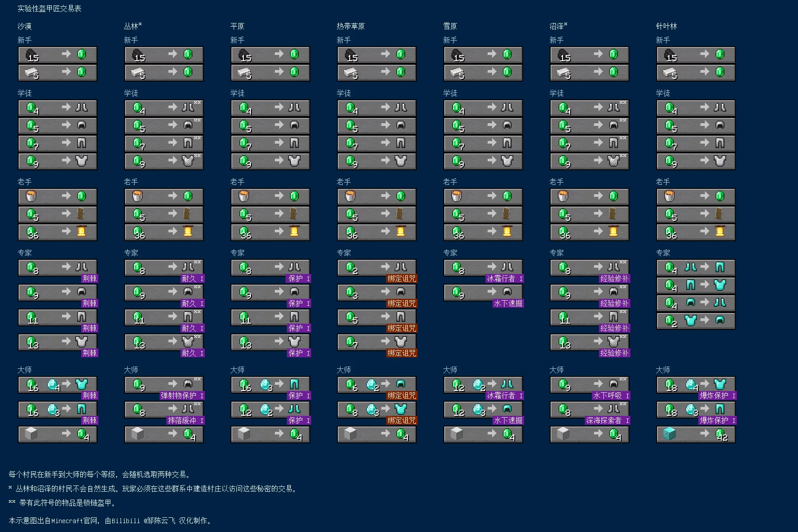Click 水下速掘 label in 雪原 大师
This screenshot has height=532, width=798.
pos(509,420)
